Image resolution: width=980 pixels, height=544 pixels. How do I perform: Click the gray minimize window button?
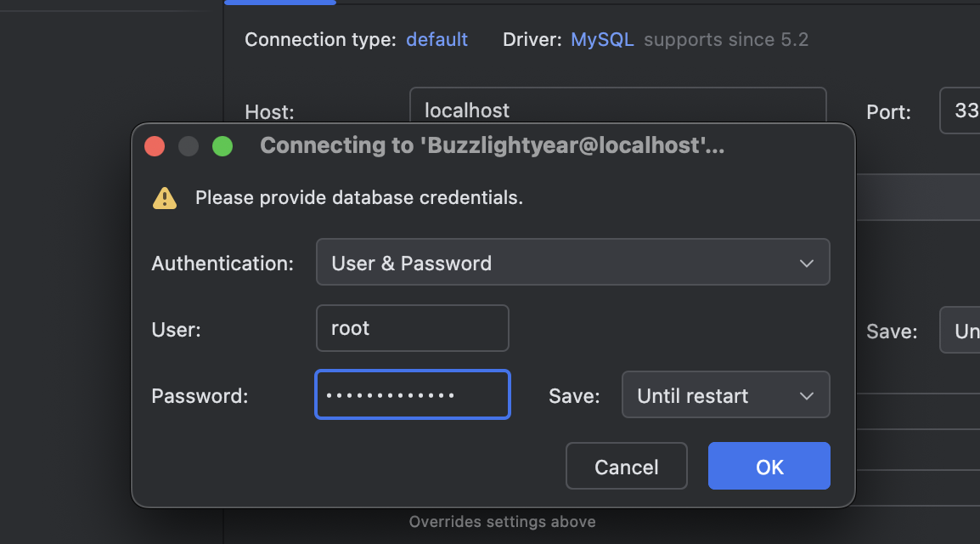click(x=189, y=146)
